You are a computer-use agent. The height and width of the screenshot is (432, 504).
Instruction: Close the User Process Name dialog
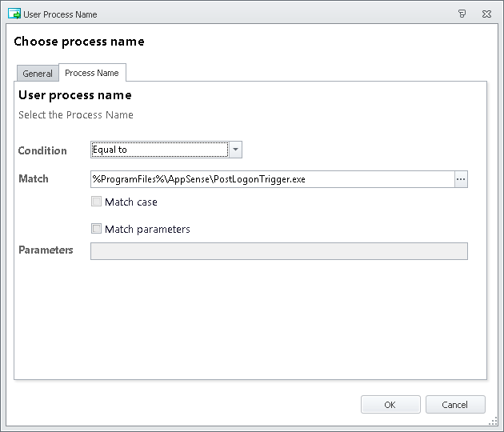point(486,14)
